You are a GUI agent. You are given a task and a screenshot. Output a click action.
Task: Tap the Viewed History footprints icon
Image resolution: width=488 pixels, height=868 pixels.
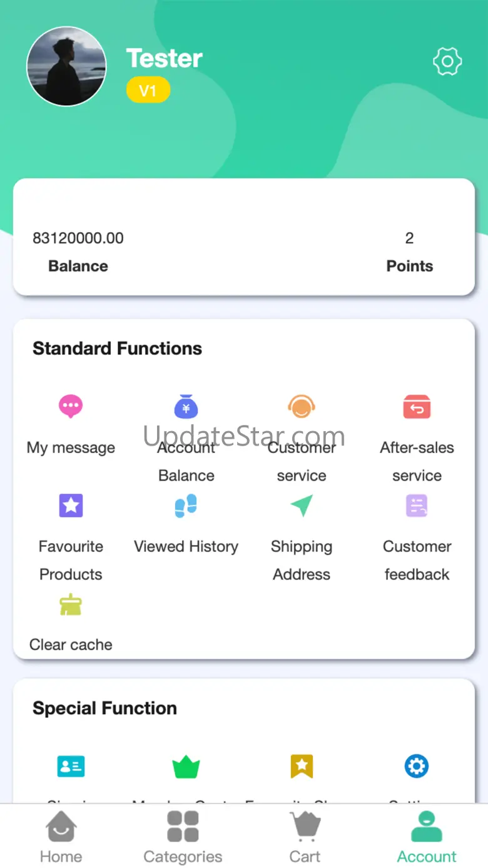tap(186, 506)
